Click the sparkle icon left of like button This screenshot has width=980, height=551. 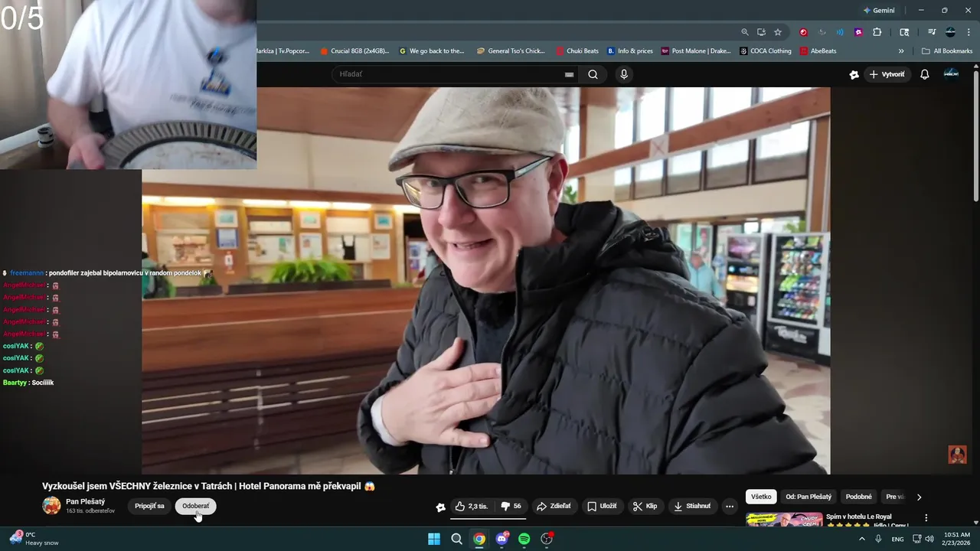click(x=441, y=507)
